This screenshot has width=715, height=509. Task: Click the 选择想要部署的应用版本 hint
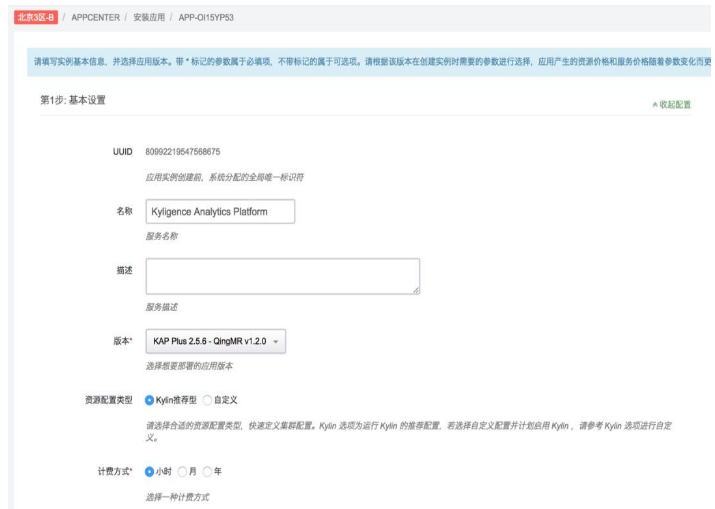[189, 366]
